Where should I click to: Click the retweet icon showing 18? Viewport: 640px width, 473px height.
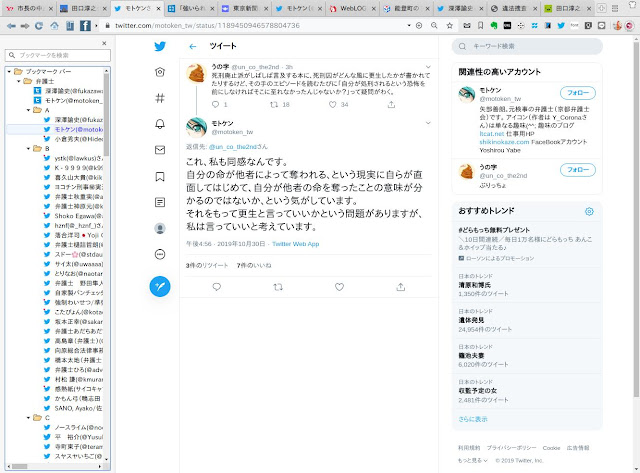point(274,104)
